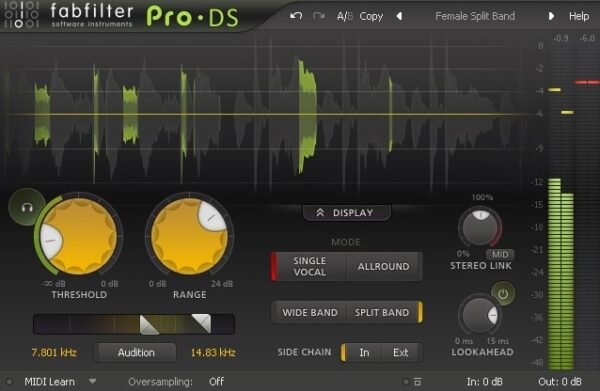The image size is (600, 391).
Task: Click the 15 ms lookahead scale label
Action: [497, 341]
